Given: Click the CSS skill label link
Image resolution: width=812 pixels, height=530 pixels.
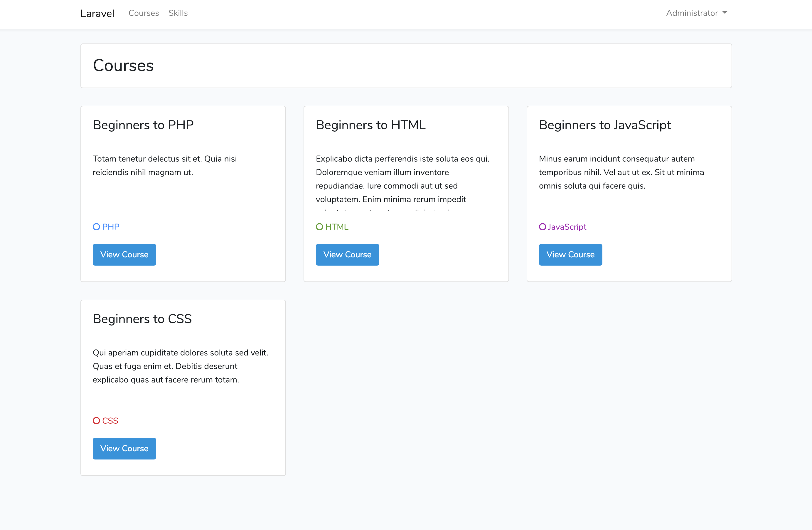Looking at the screenshot, I should tap(110, 421).
